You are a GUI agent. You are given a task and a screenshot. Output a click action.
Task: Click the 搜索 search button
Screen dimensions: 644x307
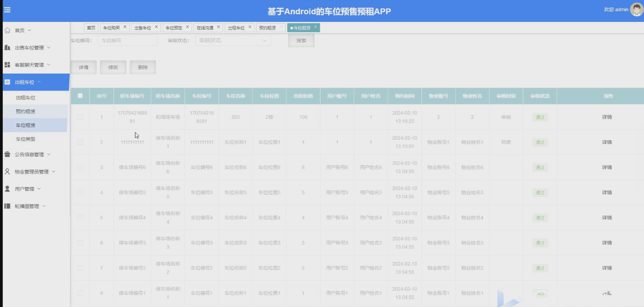click(301, 41)
